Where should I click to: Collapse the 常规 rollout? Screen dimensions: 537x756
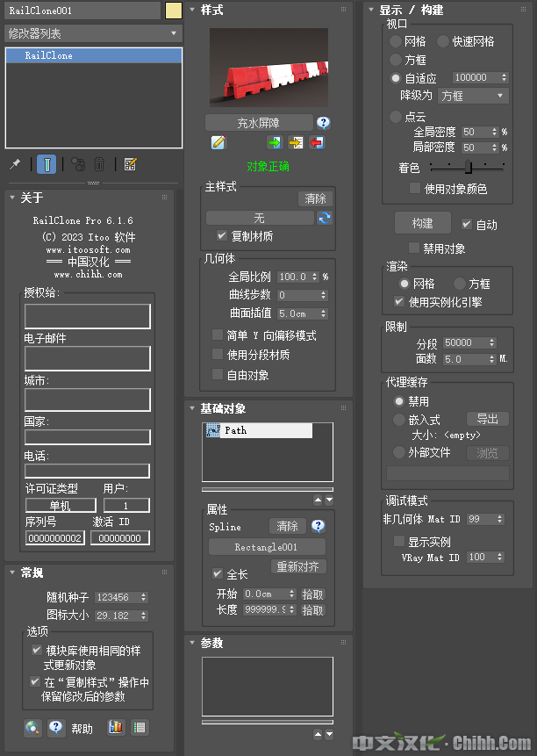(x=12, y=572)
